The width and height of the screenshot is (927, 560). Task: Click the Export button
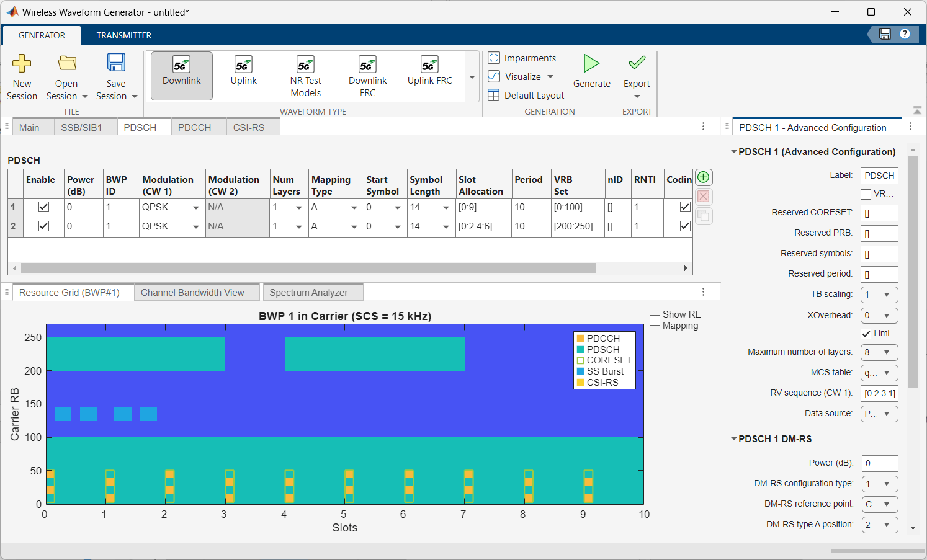pyautogui.click(x=637, y=71)
